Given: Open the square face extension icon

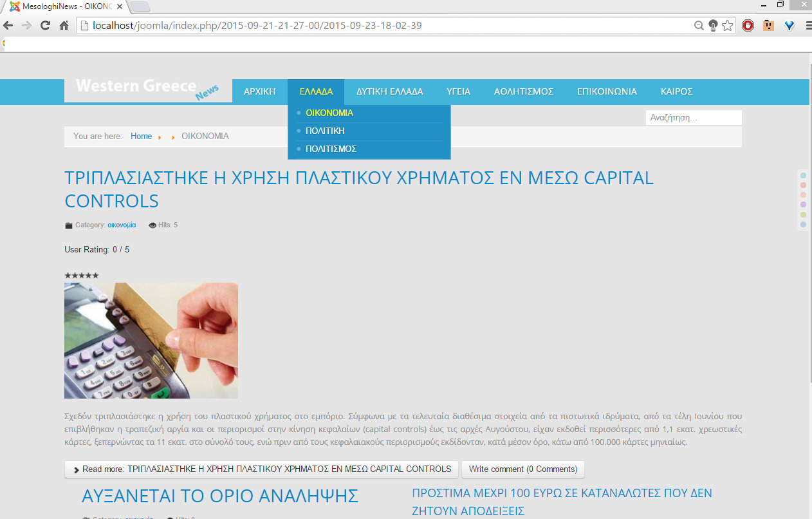Looking at the screenshot, I should tap(768, 26).
